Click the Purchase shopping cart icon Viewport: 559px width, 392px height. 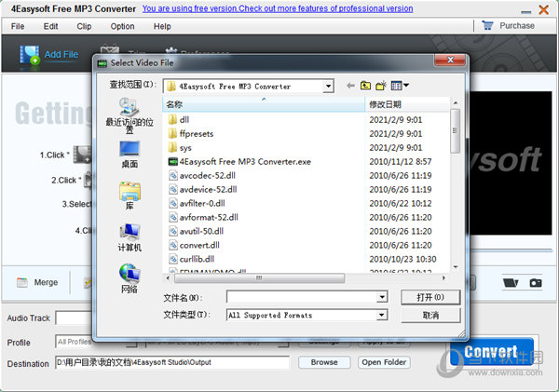click(x=487, y=25)
